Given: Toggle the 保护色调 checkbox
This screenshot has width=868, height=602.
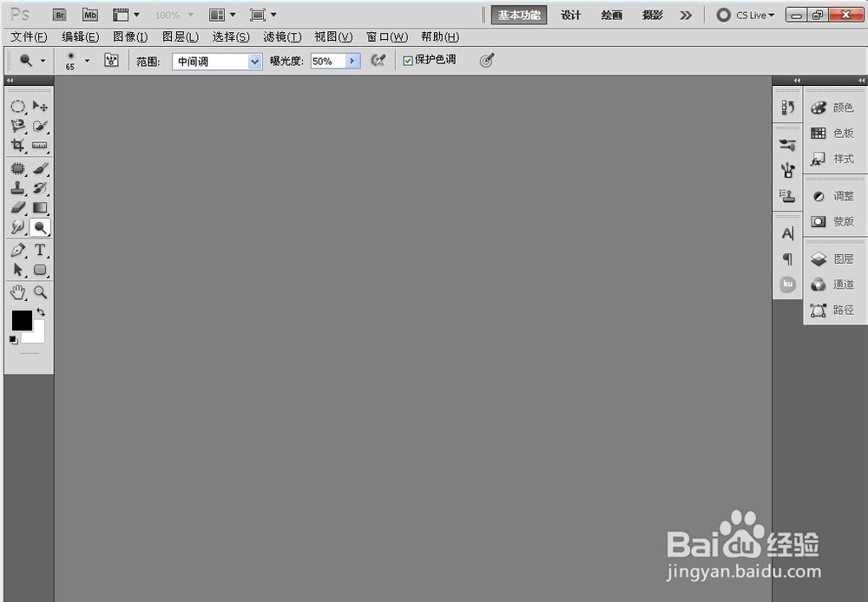Looking at the screenshot, I should pyautogui.click(x=408, y=61).
